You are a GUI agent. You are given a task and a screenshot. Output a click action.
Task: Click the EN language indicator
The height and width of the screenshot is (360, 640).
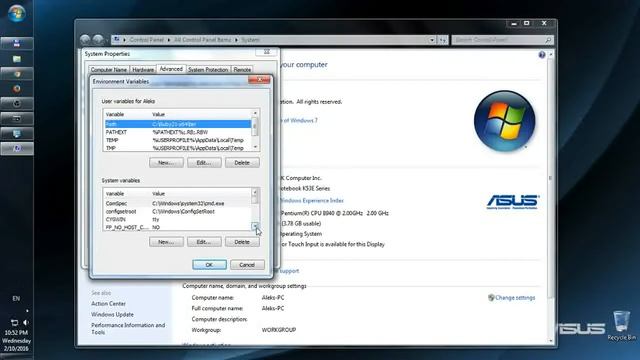(x=16, y=298)
